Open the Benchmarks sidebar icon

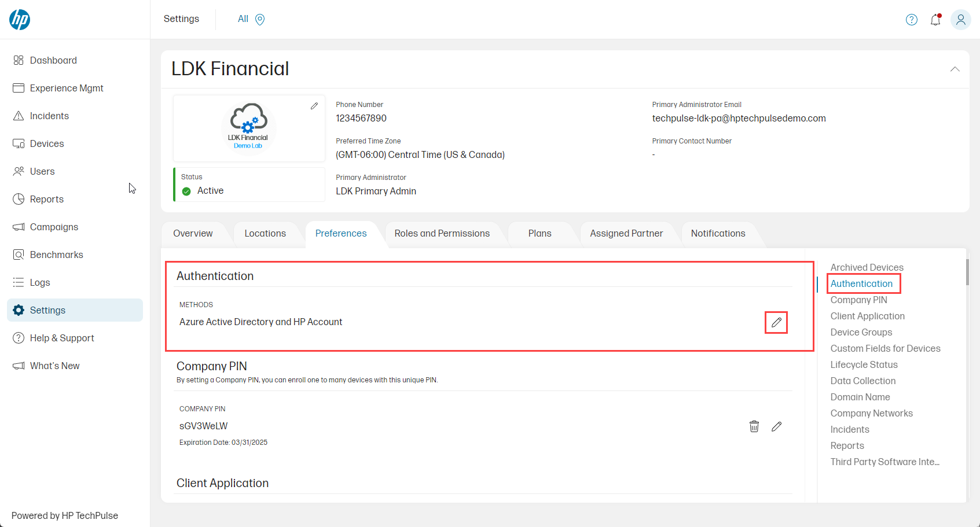coord(18,255)
